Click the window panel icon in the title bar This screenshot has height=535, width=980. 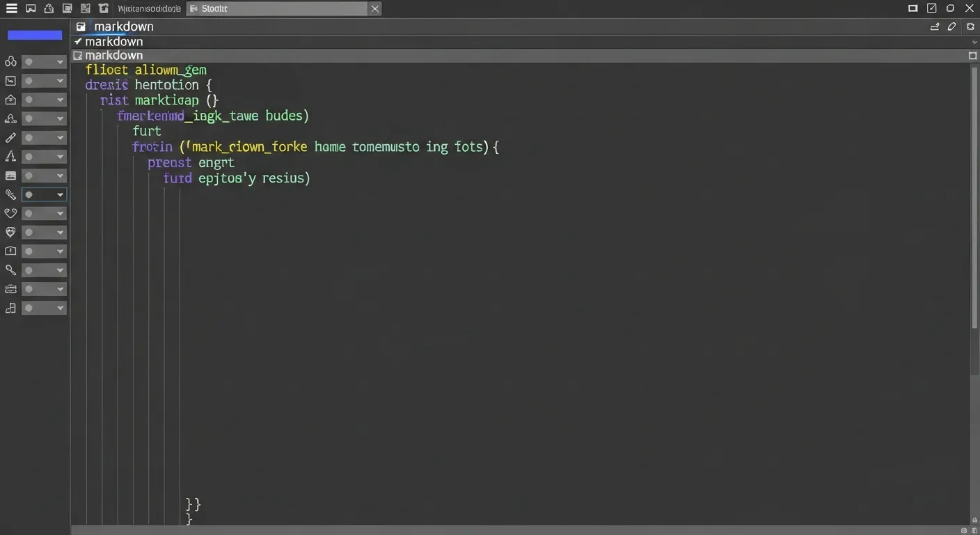point(913,8)
